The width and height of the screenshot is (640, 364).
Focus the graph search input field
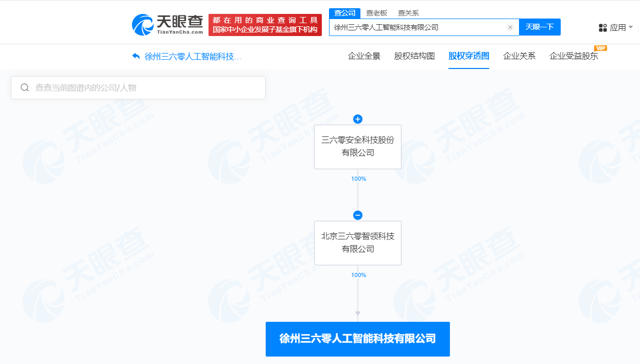tap(138, 88)
